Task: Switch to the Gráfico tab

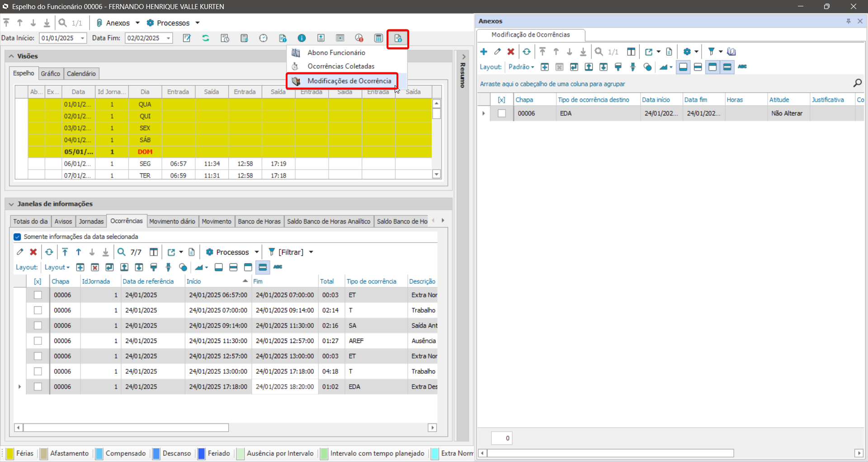Action: pyautogui.click(x=50, y=74)
